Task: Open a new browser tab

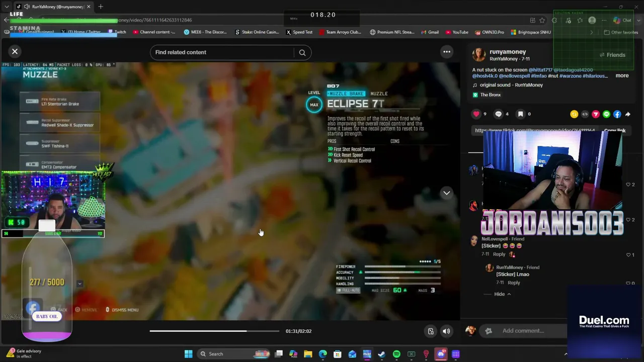Action: tap(101, 7)
